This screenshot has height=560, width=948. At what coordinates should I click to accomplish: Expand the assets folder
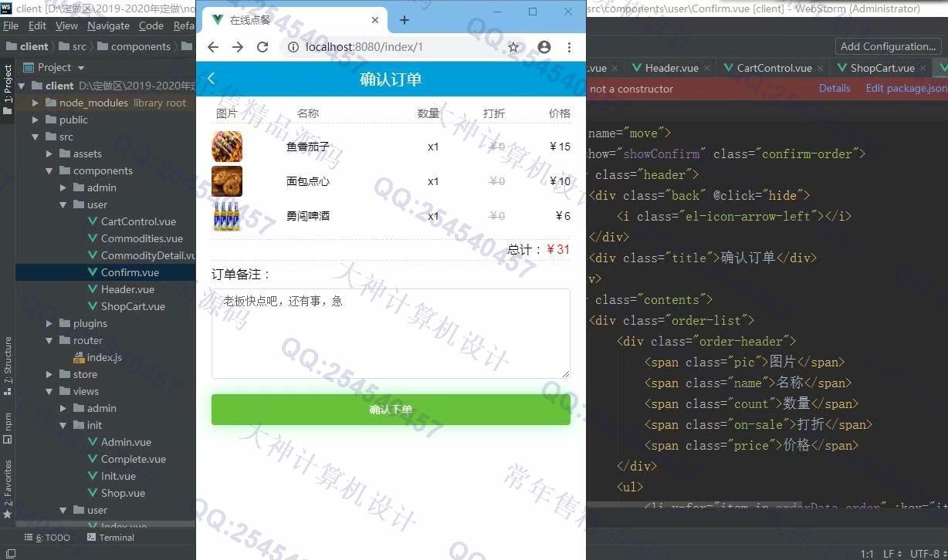49,153
